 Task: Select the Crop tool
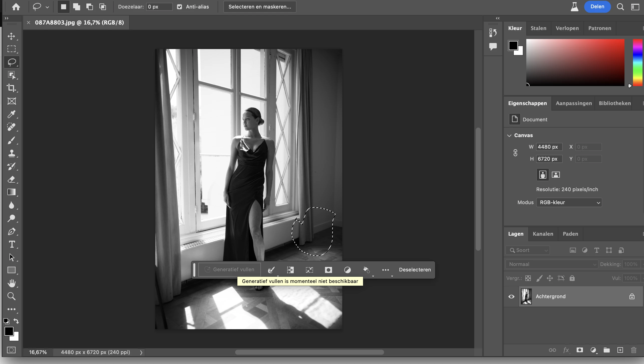(11, 88)
